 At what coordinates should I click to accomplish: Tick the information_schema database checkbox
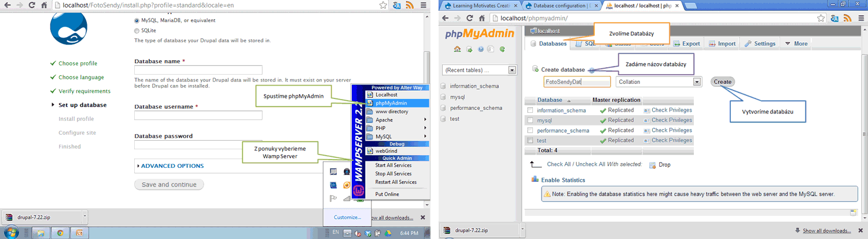[x=530, y=110]
